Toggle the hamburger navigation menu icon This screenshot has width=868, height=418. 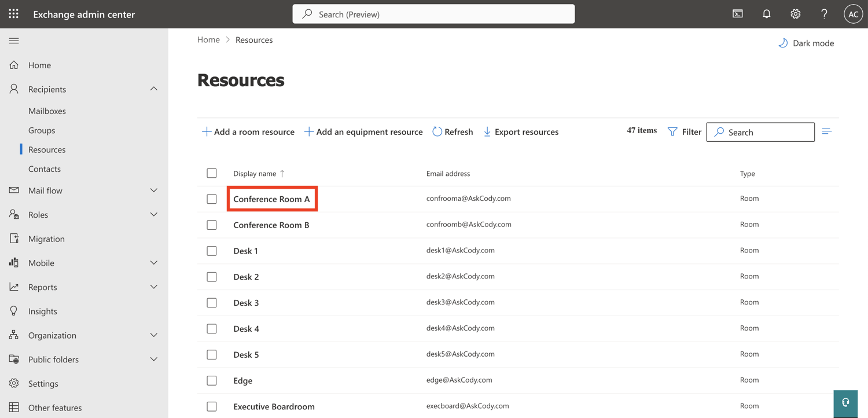(x=14, y=41)
